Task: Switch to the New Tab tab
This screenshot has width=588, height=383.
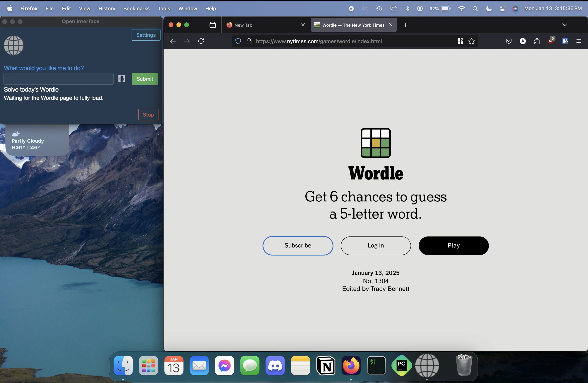Action: [x=262, y=25]
